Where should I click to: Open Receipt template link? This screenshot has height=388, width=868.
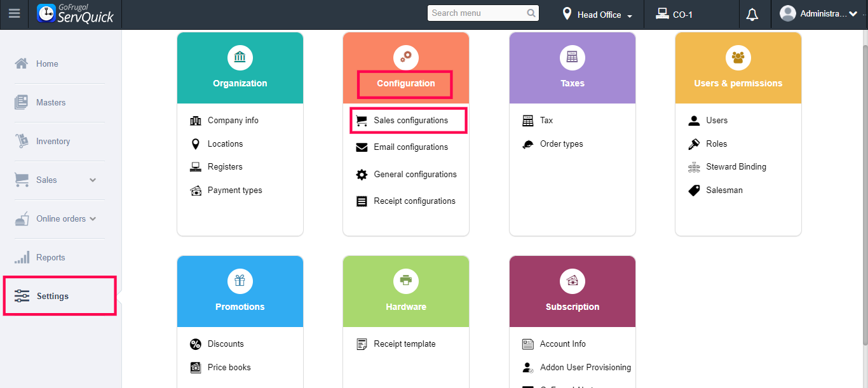[x=405, y=344]
